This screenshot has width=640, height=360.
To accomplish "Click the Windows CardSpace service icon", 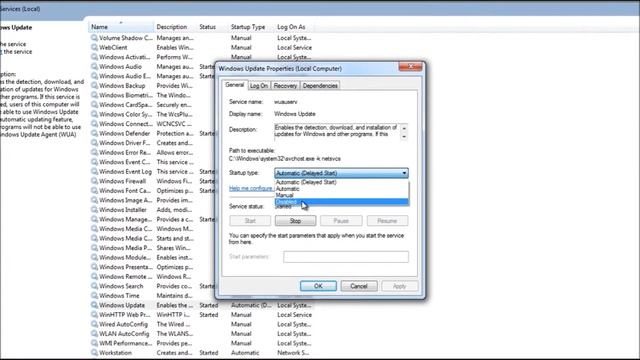I will pos(94,104).
